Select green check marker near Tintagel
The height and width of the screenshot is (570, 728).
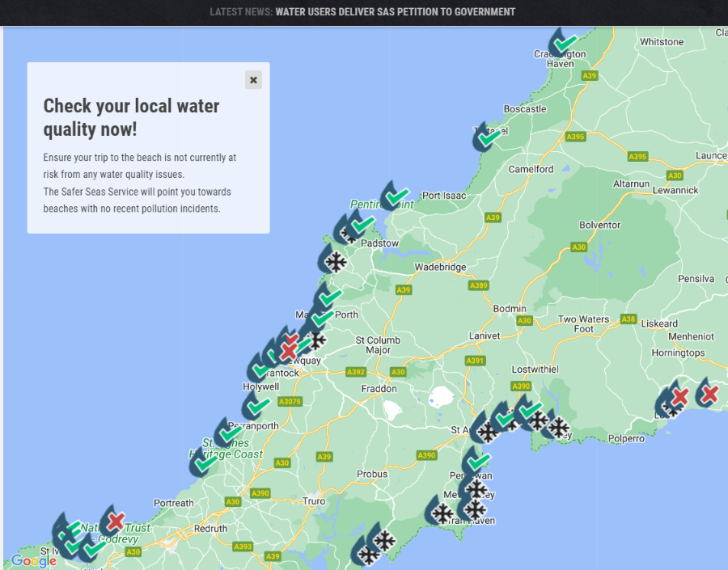coord(487,137)
